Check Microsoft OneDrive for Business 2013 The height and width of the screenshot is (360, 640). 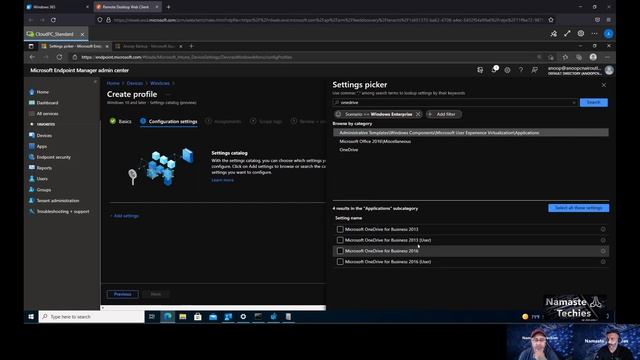point(340,229)
